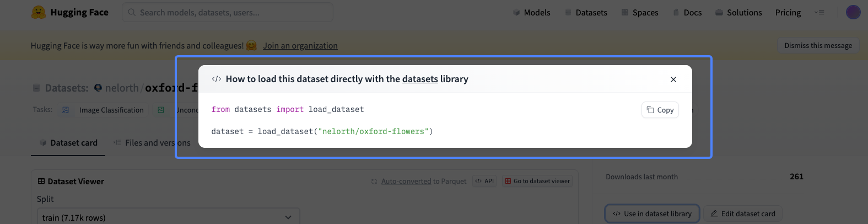Switch to the Dataset card tab
868x224 pixels.
coord(68,143)
